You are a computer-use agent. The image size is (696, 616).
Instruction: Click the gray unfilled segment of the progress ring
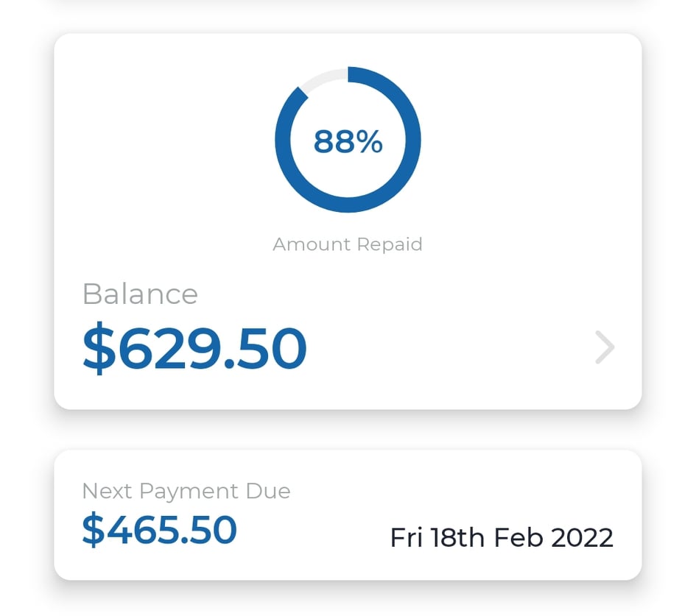323,78
